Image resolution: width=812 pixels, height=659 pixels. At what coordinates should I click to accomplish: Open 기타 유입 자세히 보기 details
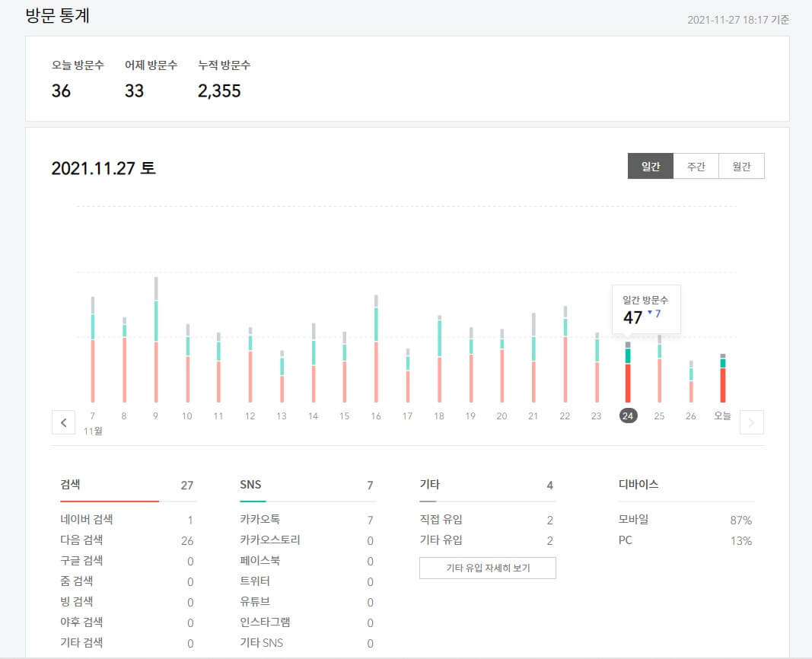487,568
